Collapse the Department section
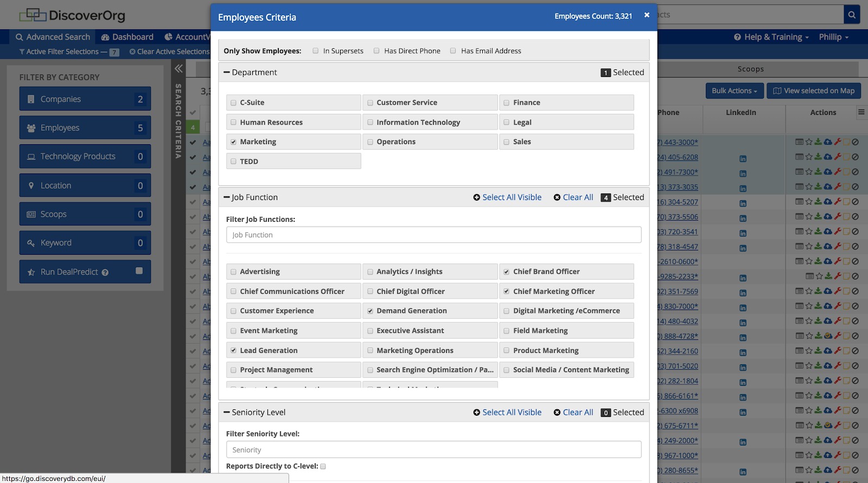The image size is (868, 483). click(x=227, y=73)
